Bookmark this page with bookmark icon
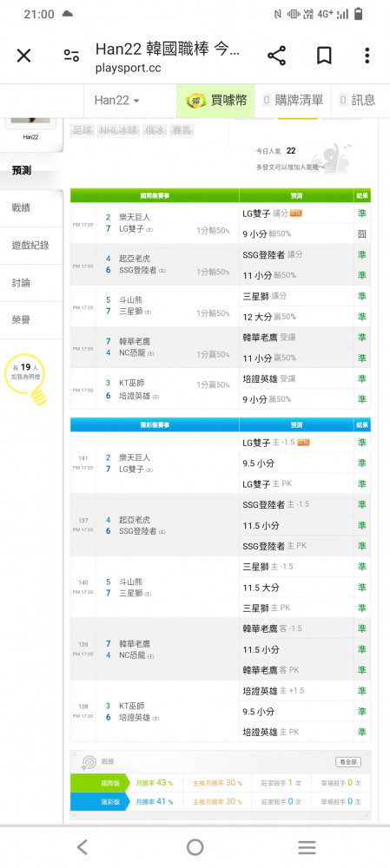The image size is (390, 868). (324, 56)
